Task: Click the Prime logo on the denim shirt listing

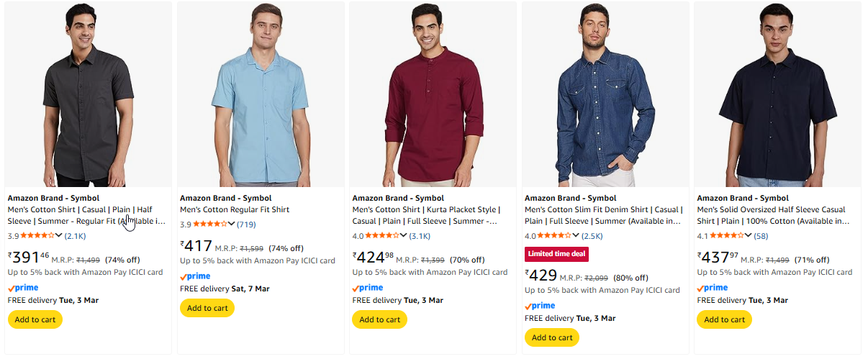Action: tap(540, 306)
